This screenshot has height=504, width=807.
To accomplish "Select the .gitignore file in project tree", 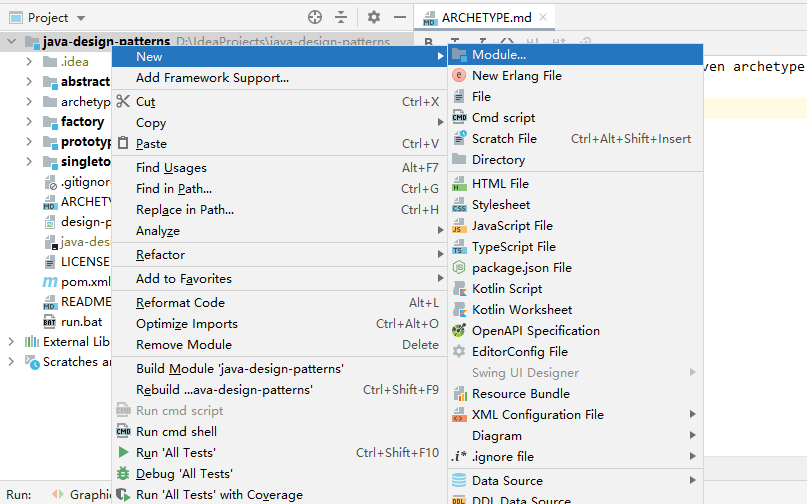I will 77,182.
